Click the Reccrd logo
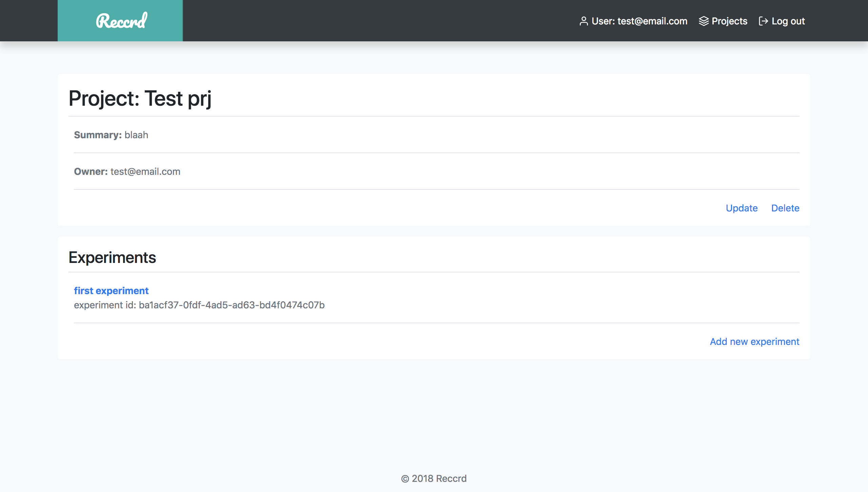Viewport: 868px width, 492px height. 121,21
